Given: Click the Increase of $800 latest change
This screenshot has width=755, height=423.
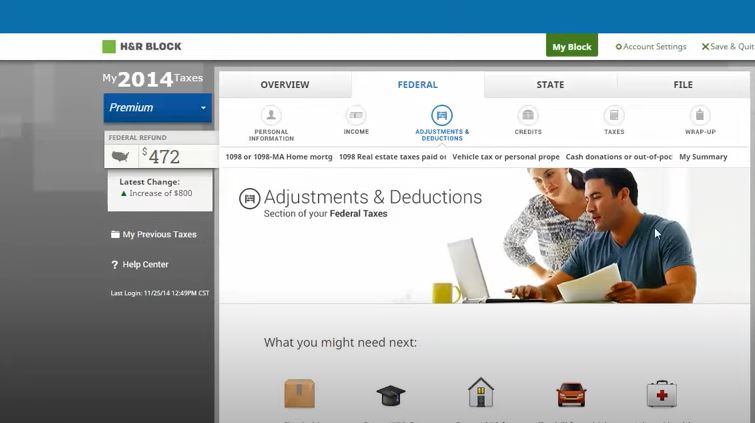Looking at the screenshot, I should [x=156, y=193].
